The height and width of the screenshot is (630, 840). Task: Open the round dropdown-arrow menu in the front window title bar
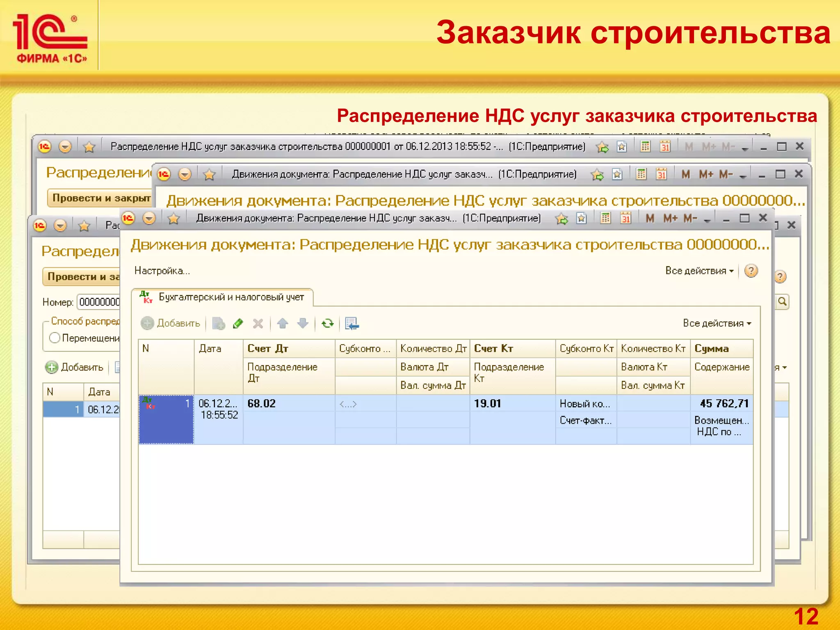(149, 218)
